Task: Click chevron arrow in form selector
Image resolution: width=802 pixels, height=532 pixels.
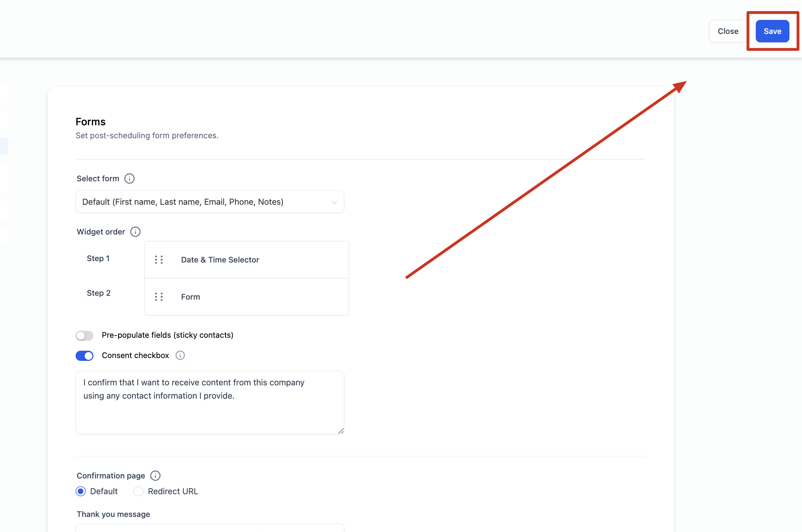Action: [334, 202]
